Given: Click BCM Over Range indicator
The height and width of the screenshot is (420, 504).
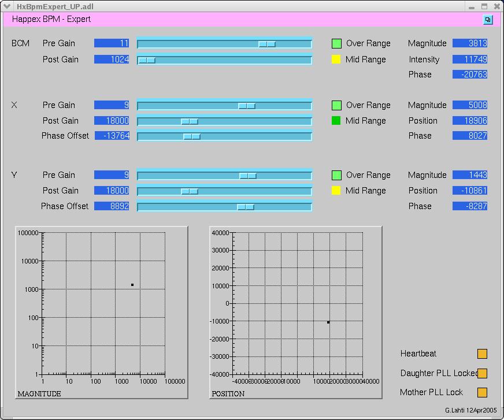Looking at the screenshot, I should coord(336,43).
